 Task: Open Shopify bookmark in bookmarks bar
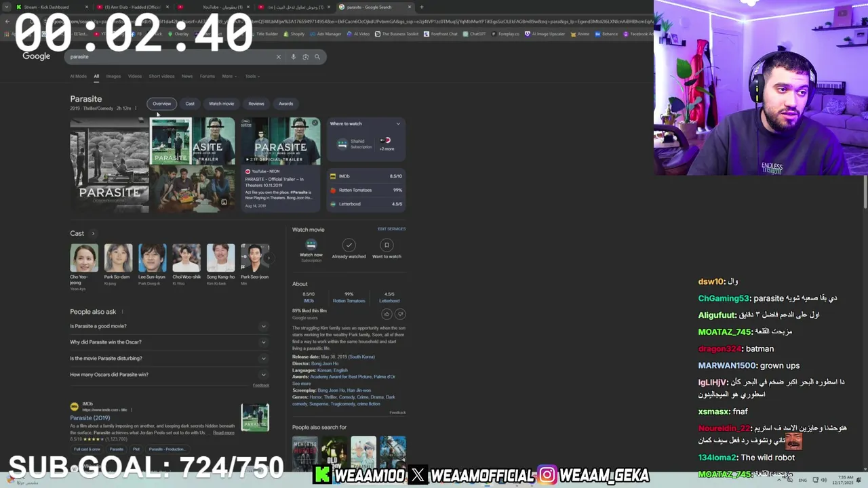(x=294, y=34)
